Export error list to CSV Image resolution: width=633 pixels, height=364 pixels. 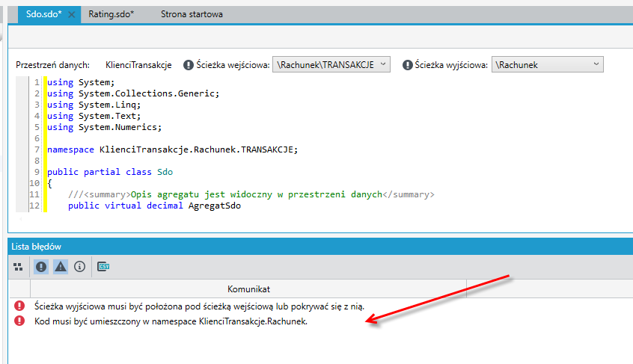point(103,266)
